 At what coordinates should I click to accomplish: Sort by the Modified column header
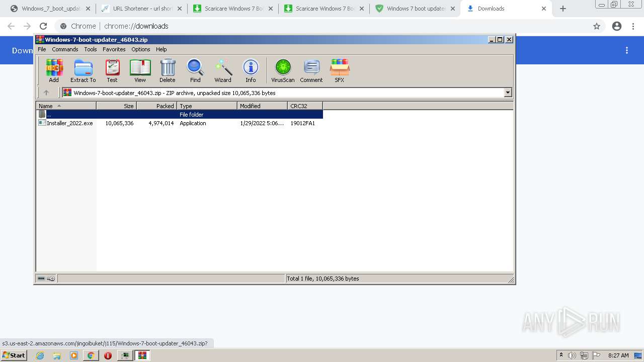point(262,106)
